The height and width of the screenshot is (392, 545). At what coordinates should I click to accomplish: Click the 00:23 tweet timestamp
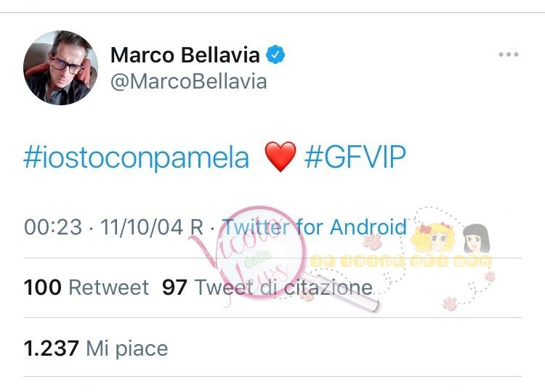click(x=53, y=227)
